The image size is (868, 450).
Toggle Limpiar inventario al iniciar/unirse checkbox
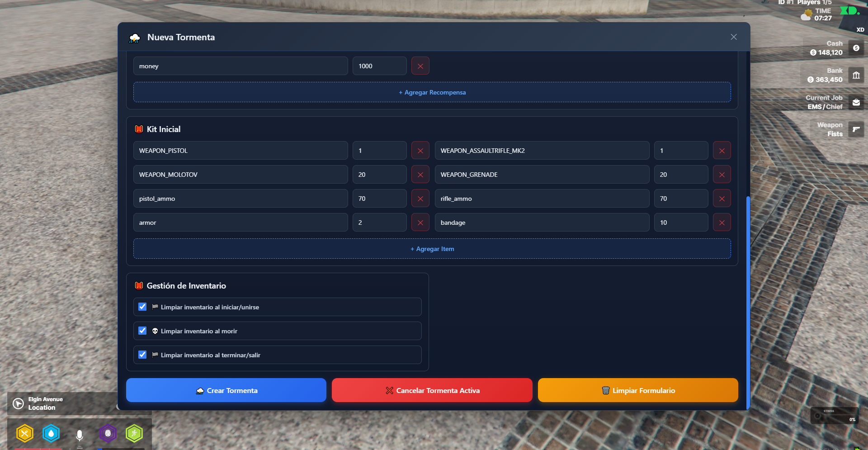point(142,307)
